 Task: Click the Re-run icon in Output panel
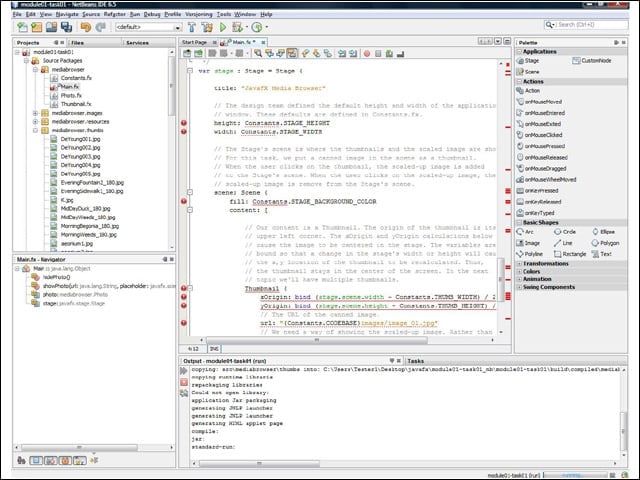pyautogui.click(x=184, y=371)
